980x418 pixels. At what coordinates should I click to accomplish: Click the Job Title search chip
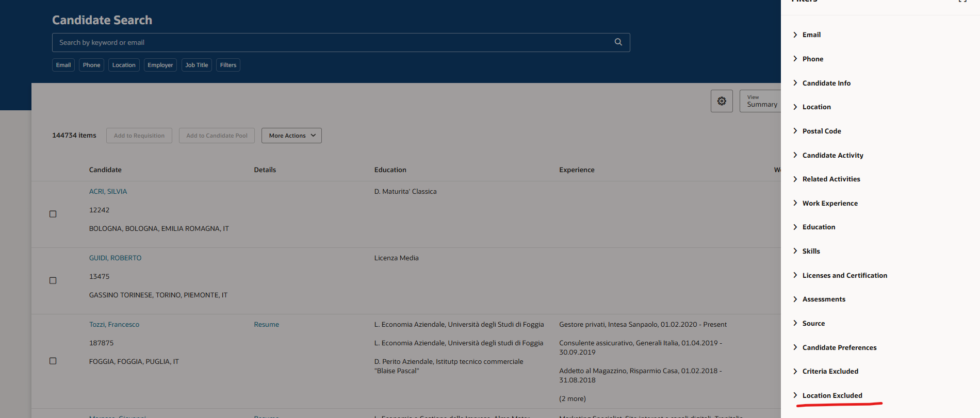click(x=197, y=65)
